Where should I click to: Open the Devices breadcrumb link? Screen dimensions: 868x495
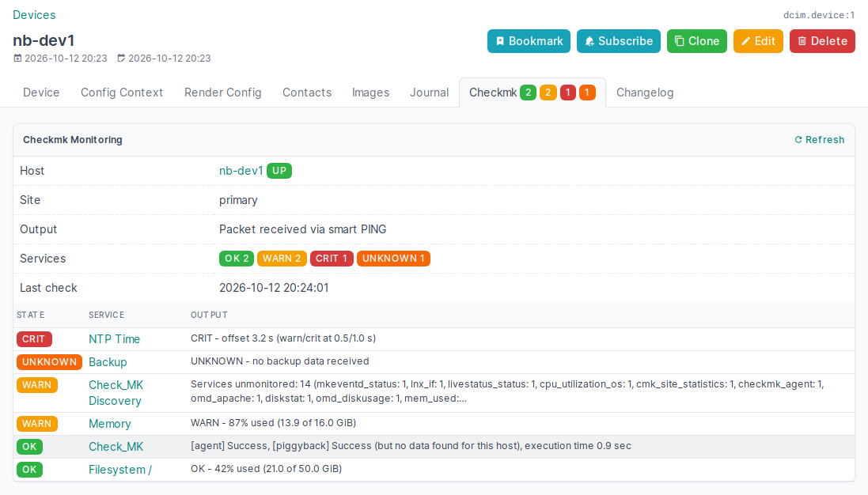pyautogui.click(x=34, y=15)
